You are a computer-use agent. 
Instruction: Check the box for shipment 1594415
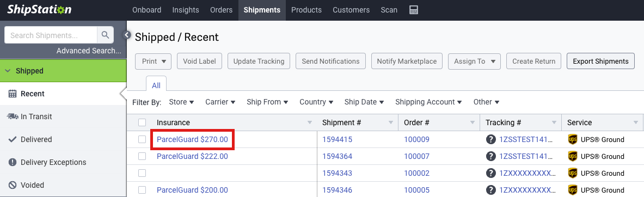click(x=142, y=139)
